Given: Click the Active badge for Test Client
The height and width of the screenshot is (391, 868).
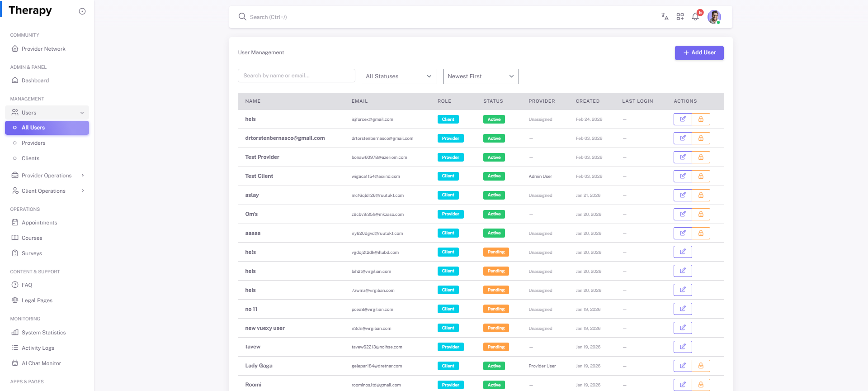Looking at the screenshot, I should click(x=494, y=176).
